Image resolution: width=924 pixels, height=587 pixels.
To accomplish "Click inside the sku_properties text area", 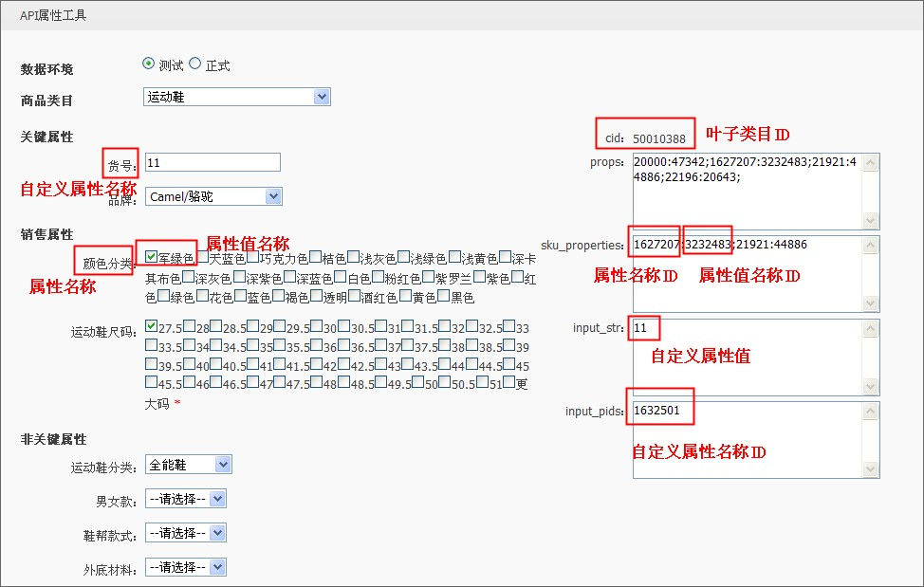I will click(x=748, y=274).
